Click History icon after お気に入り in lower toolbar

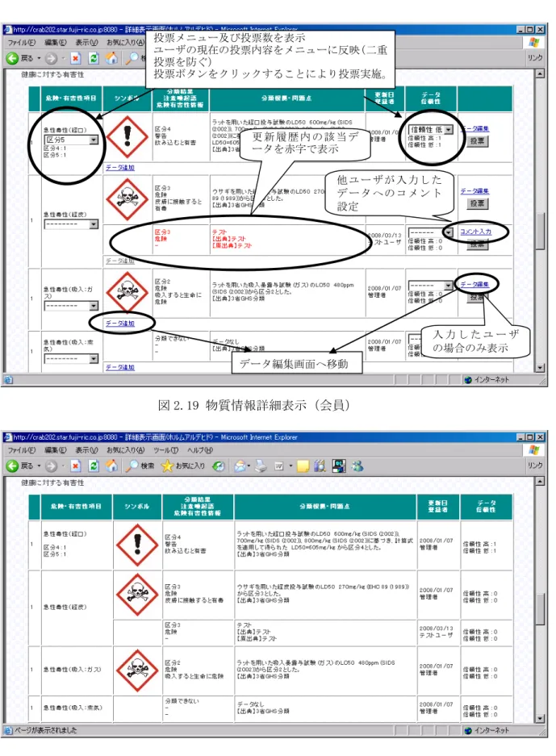tap(219, 466)
